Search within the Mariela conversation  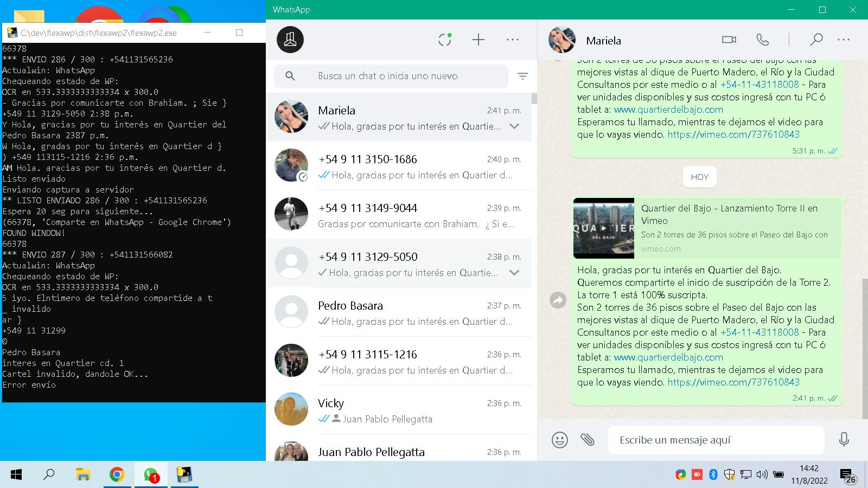point(816,40)
